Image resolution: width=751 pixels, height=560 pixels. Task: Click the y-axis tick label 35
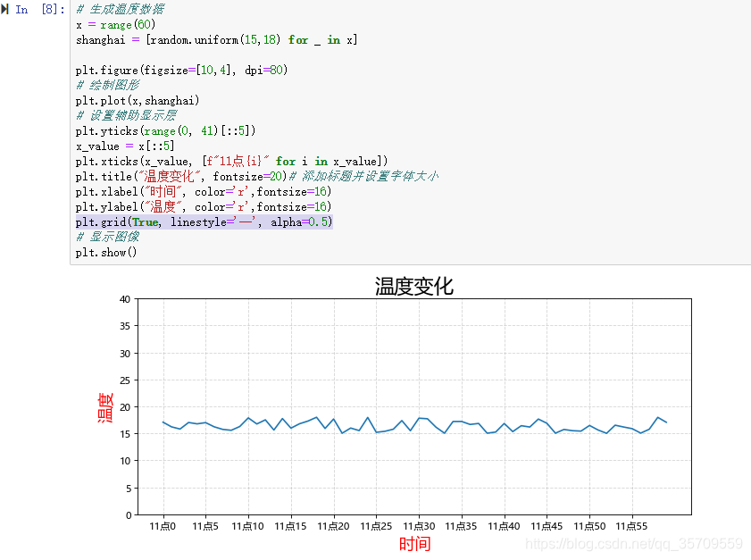coord(125,326)
